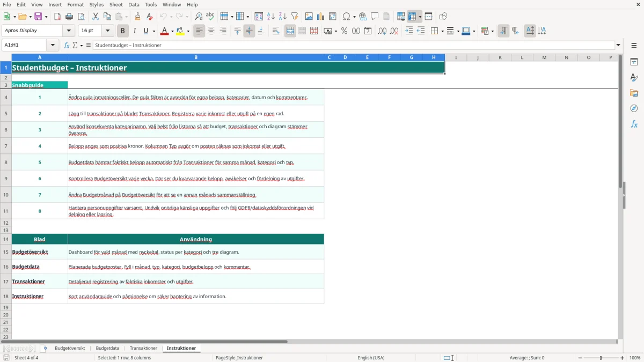The height and width of the screenshot is (362, 644).
Task: Open Draw Functions shapes icon
Action: coord(443,17)
